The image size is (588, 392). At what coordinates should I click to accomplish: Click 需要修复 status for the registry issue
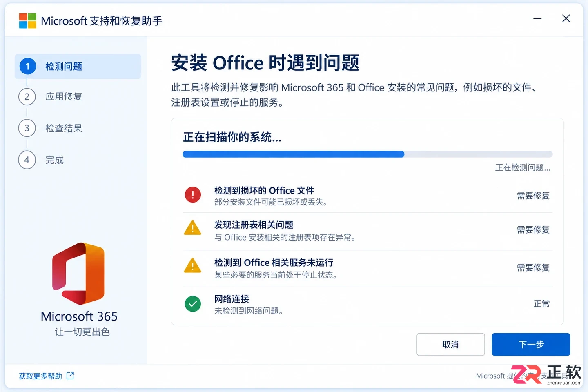533,230
